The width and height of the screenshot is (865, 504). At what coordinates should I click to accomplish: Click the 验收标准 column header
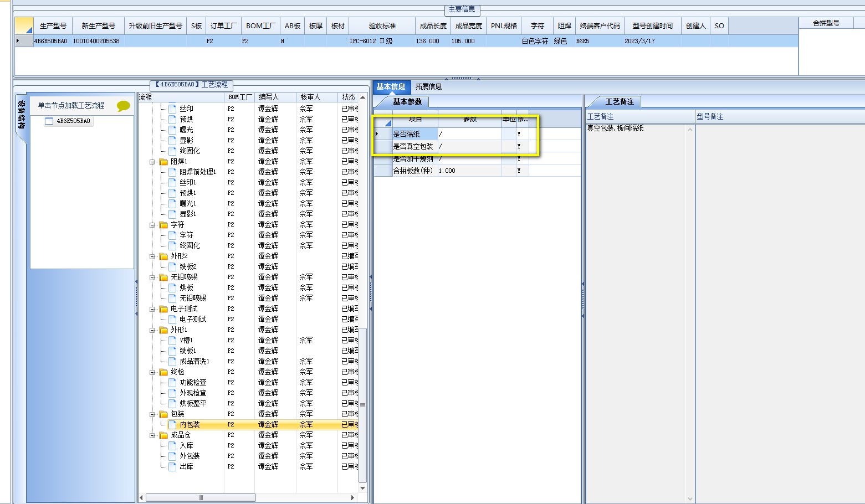coord(382,25)
